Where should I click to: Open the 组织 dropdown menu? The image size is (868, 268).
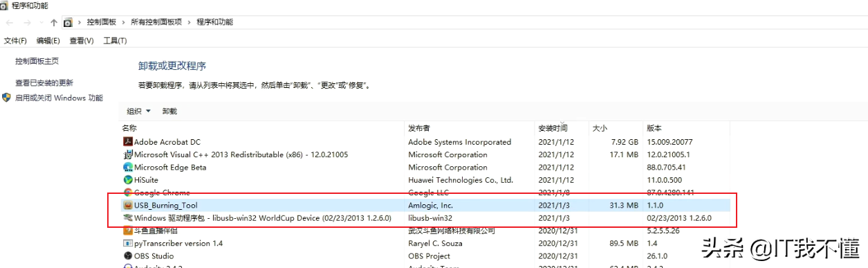tap(138, 111)
